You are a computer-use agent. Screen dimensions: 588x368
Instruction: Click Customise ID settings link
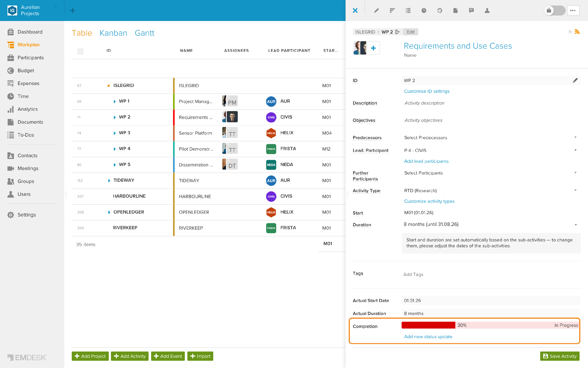427,91
